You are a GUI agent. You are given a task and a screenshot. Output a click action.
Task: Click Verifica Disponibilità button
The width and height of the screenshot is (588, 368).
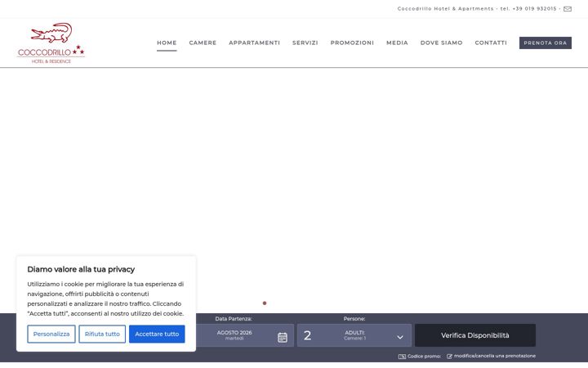click(x=474, y=335)
